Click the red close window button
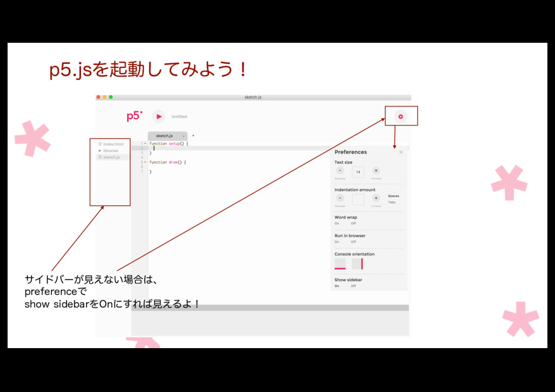Image resolution: width=555 pixels, height=392 pixels. (x=99, y=97)
